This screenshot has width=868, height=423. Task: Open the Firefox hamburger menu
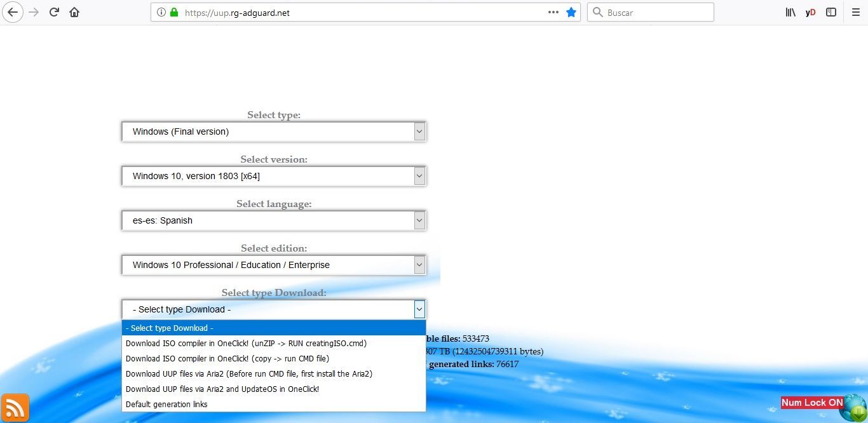[855, 12]
